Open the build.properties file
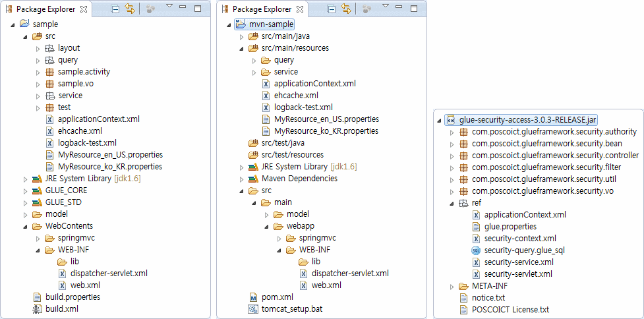Viewport: 644px width, 319px height. (73, 297)
